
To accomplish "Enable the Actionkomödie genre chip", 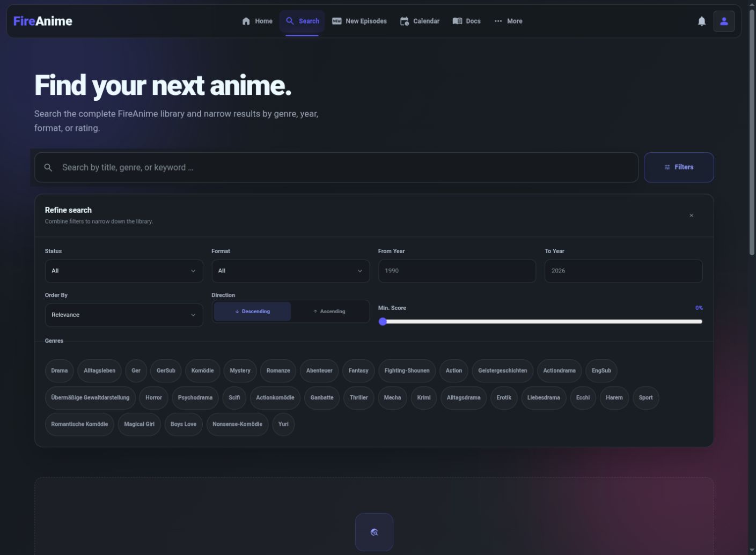I will pyautogui.click(x=275, y=398).
